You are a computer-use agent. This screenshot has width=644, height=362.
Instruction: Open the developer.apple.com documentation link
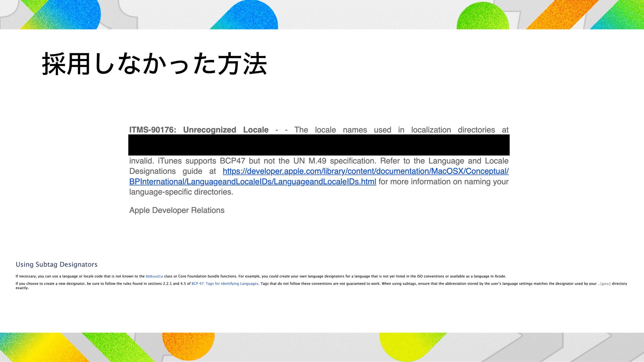[366, 171]
